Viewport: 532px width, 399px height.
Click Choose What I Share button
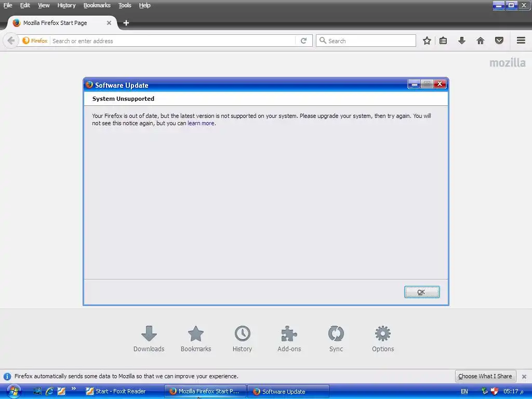point(485,376)
